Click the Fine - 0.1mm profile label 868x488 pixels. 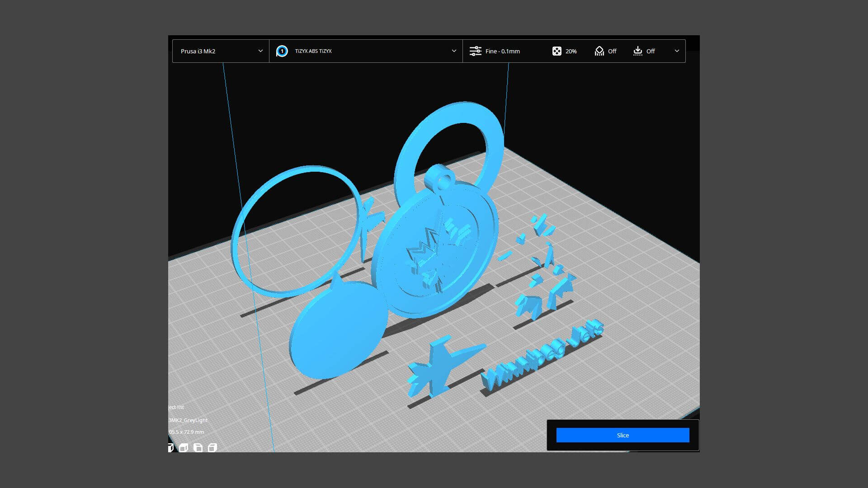[x=502, y=51]
